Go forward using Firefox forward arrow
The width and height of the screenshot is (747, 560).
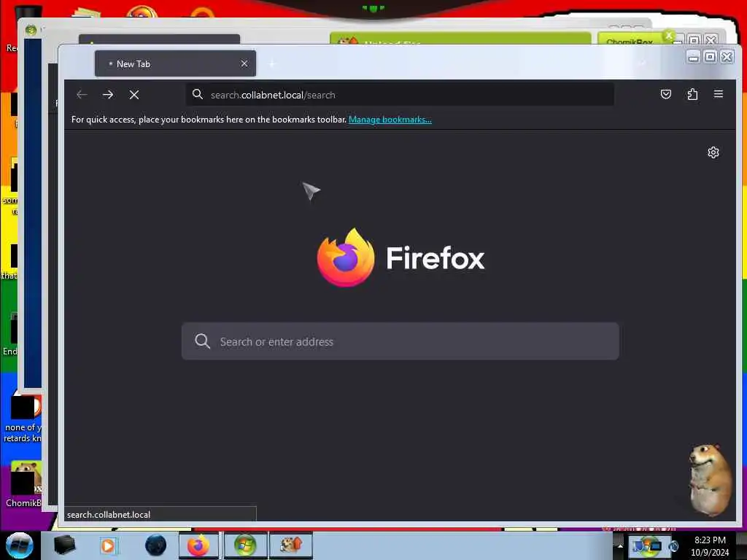108,95
